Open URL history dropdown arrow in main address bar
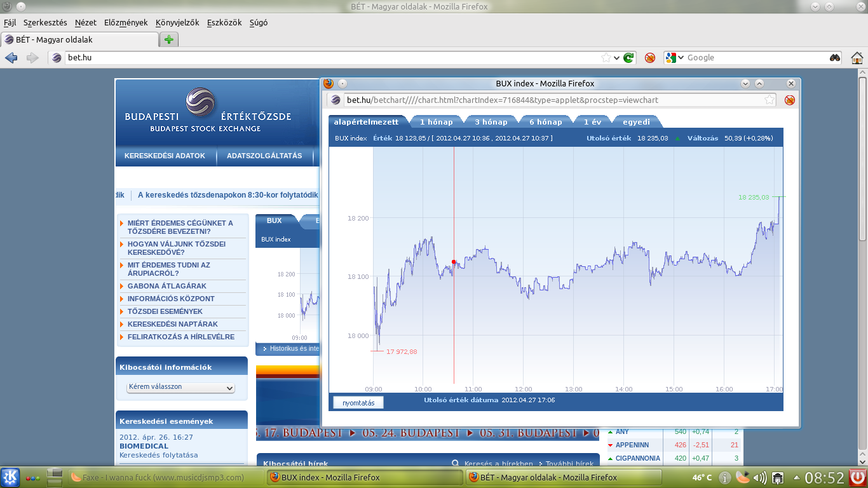 click(616, 58)
